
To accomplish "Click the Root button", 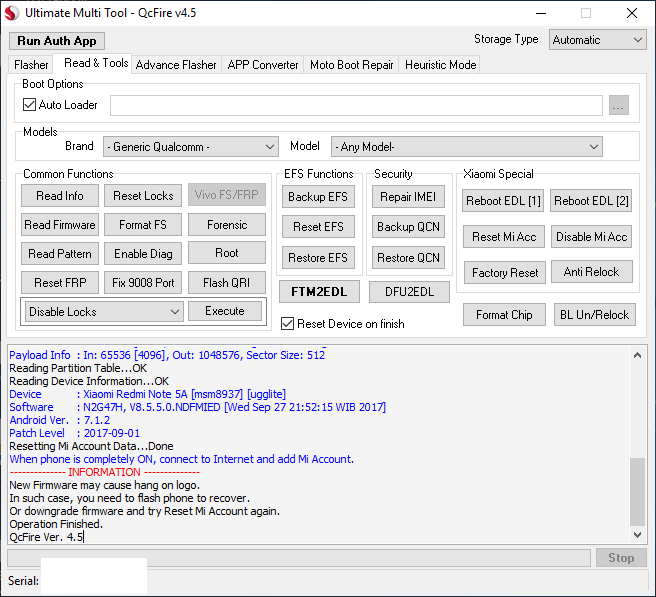I will coord(227,253).
